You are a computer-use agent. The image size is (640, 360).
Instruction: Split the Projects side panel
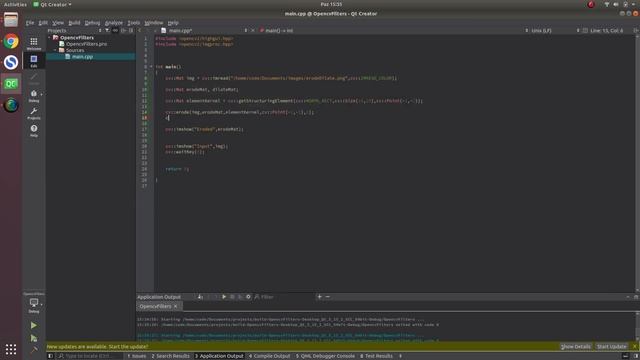pyautogui.click(x=123, y=31)
